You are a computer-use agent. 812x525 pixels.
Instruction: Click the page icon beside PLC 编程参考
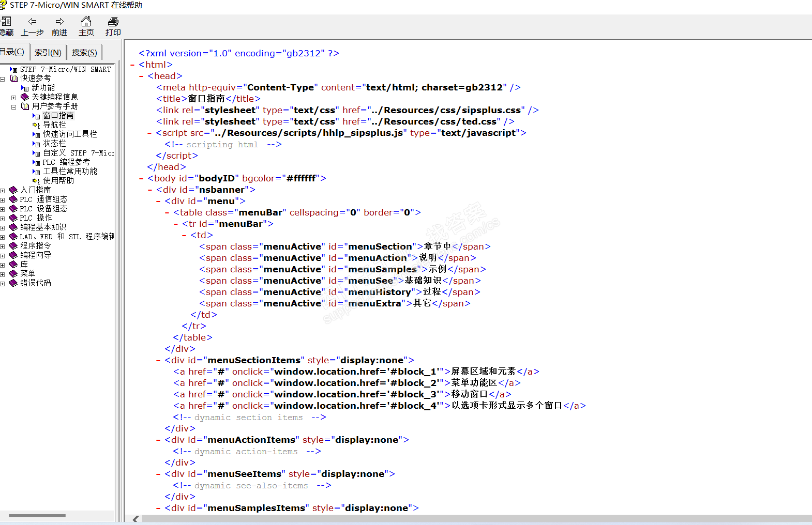(36, 162)
